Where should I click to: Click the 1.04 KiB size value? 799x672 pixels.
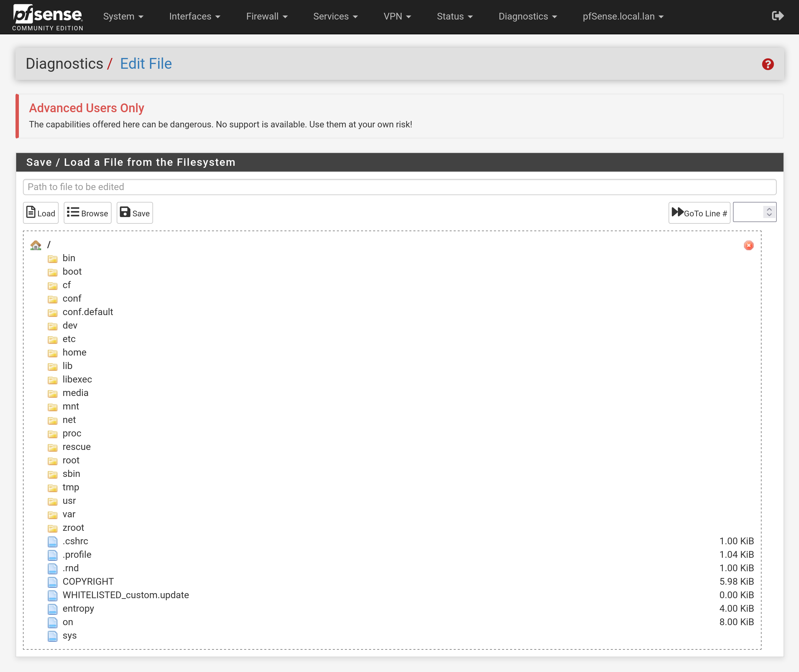point(737,555)
